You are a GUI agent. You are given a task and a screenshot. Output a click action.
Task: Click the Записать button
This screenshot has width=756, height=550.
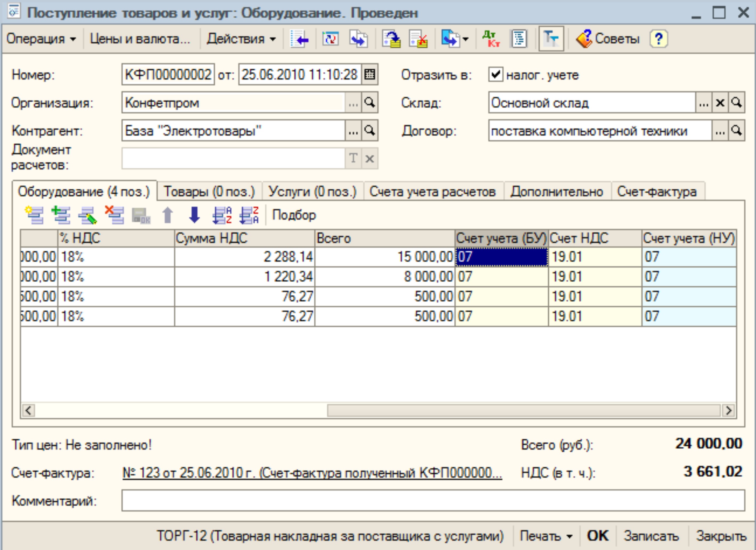[651, 536]
